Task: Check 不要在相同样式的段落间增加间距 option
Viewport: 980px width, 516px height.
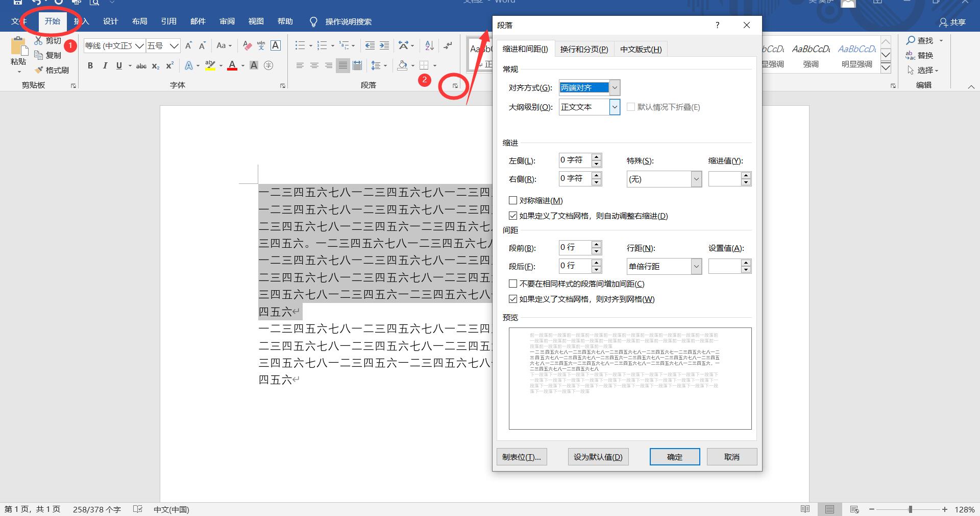Action: tap(513, 284)
